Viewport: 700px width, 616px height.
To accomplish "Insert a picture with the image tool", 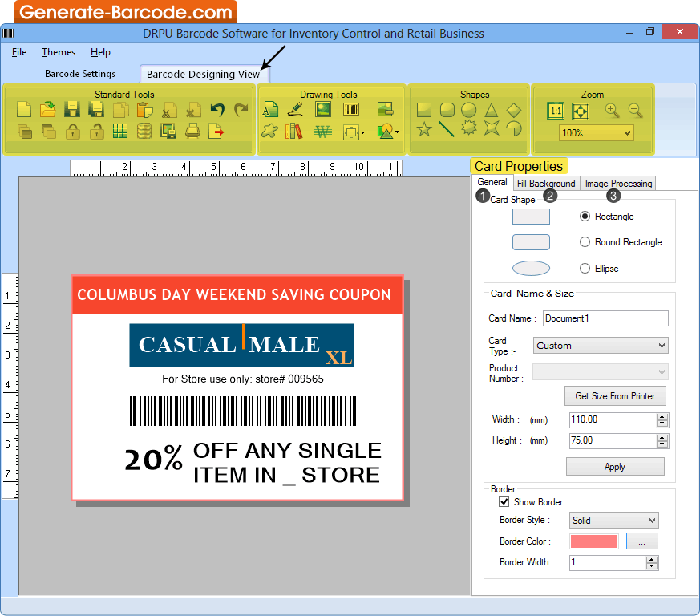I will [323, 109].
